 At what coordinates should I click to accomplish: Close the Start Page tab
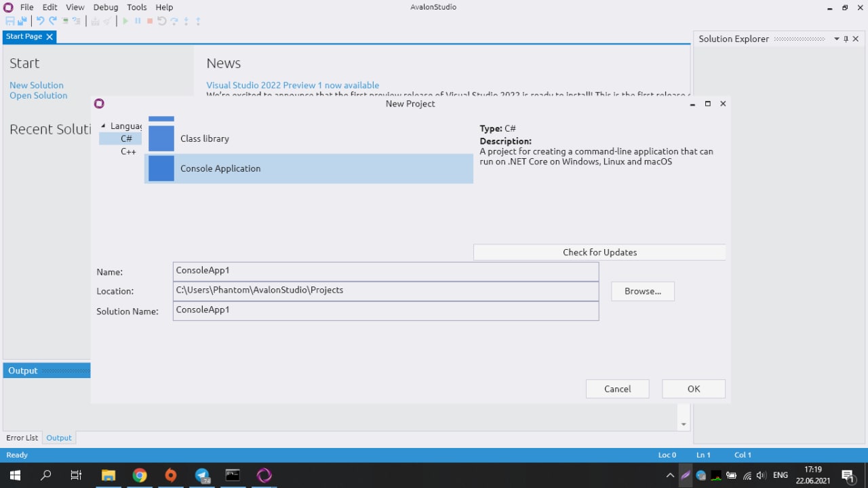(x=50, y=37)
